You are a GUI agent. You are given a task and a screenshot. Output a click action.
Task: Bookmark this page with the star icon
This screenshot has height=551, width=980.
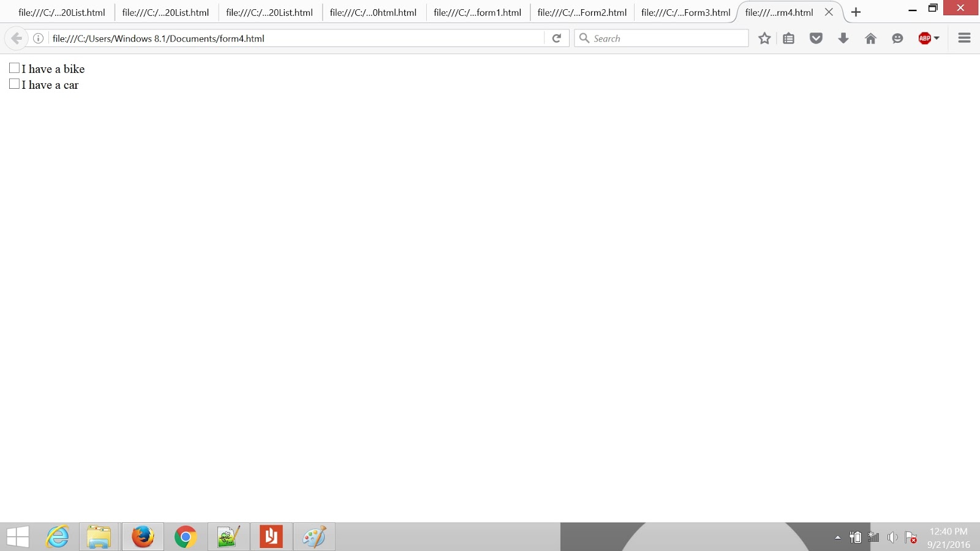point(764,39)
